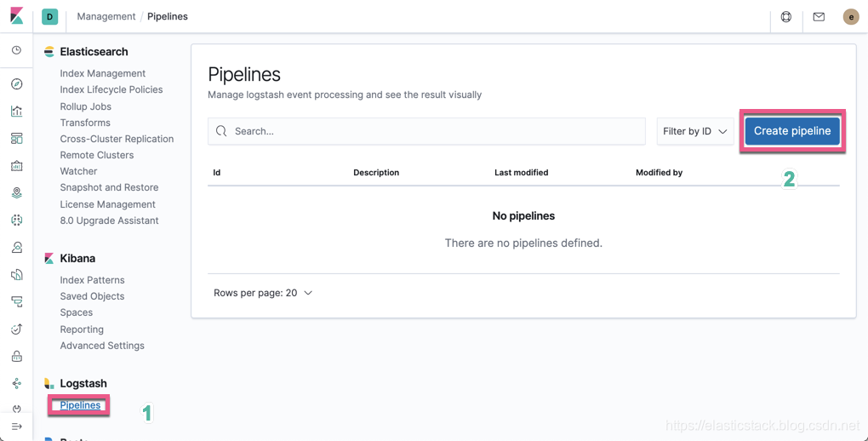Open the Metrics app sidebar icon
The image size is (868, 441).
17,247
